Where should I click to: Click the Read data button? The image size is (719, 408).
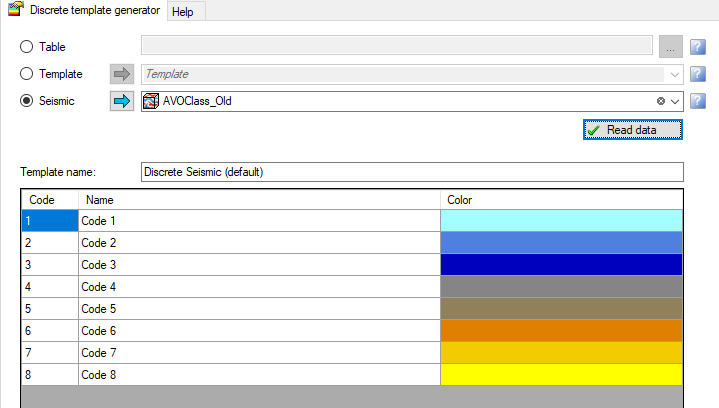(x=633, y=130)
